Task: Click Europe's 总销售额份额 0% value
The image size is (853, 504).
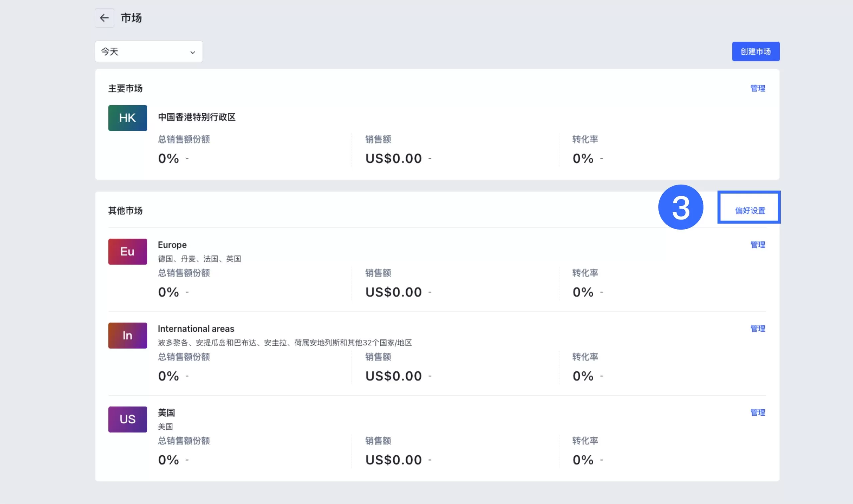Action: click(168, 291)
